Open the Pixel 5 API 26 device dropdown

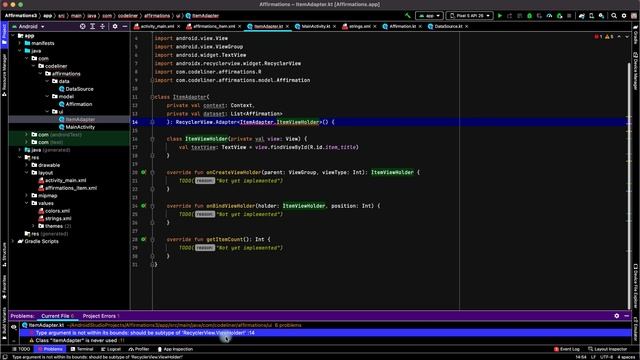point(469,16)
